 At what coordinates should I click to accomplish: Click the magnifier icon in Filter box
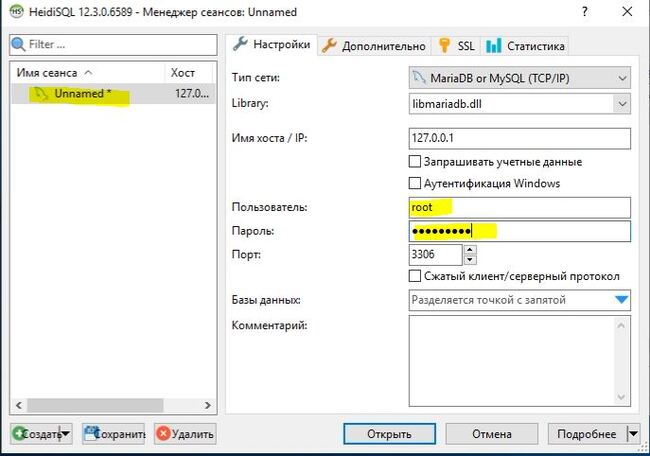tap(18, 44)
